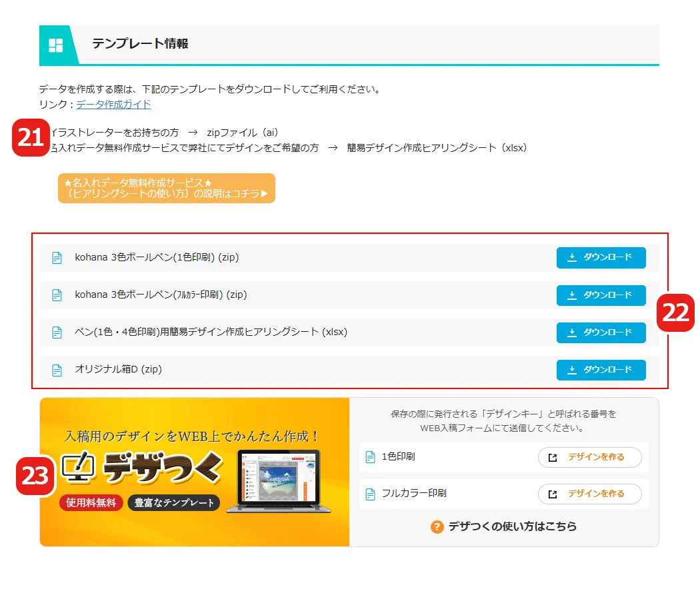
Task: Click the file icon beside kohana 3色ボールペン(フルカラー印刷)
Action: [x=57, y=295]
